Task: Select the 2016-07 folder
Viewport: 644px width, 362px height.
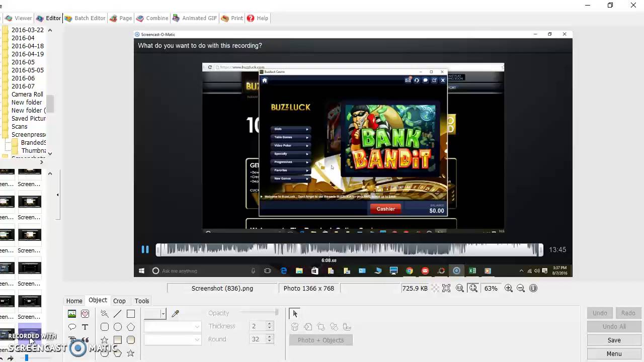Action: (23, 86)
